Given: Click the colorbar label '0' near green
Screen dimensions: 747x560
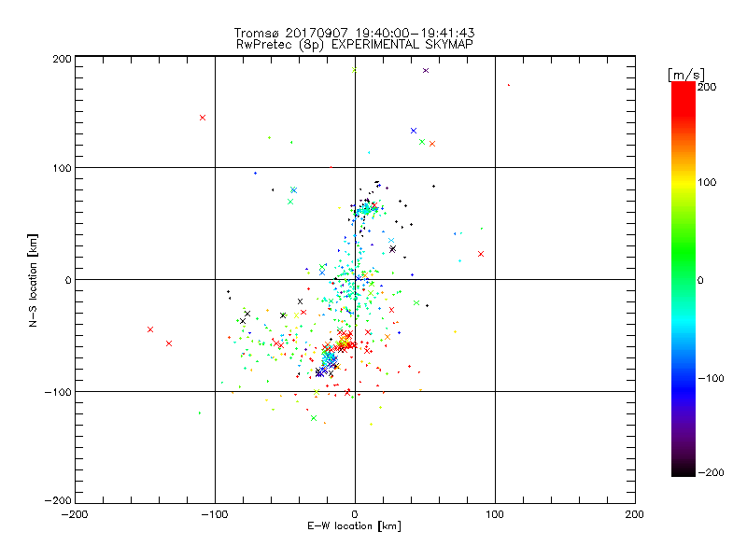Looking at the screenshot, I should coord(700,281).
